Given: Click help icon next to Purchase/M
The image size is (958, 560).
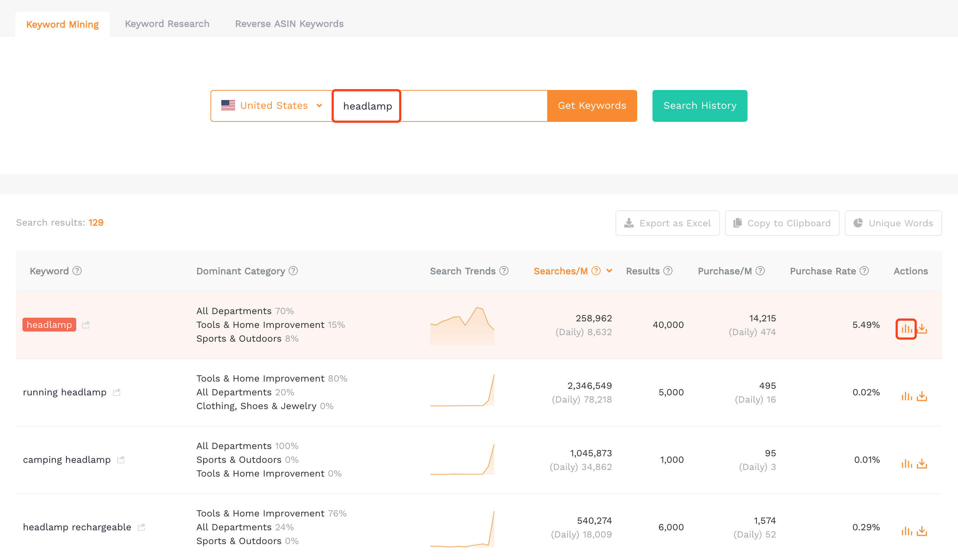Looking at the screenshot, I should pyautogui.click(x=760, y=271).
